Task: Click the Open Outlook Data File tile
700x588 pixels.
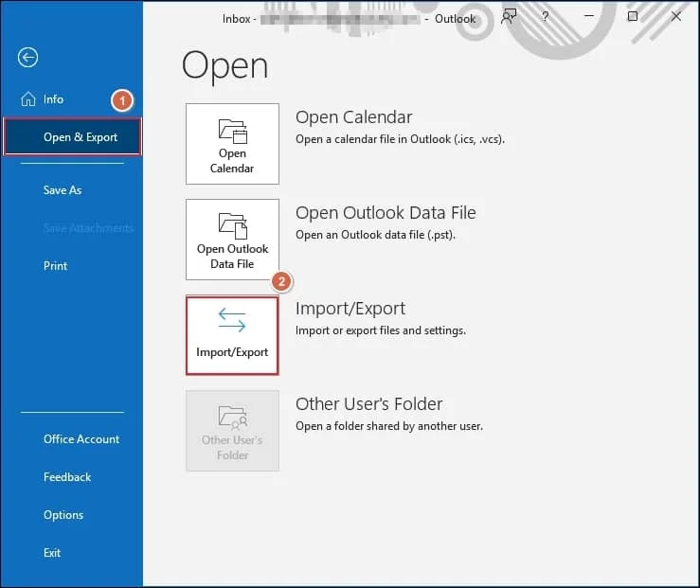Action: (233, 240)
